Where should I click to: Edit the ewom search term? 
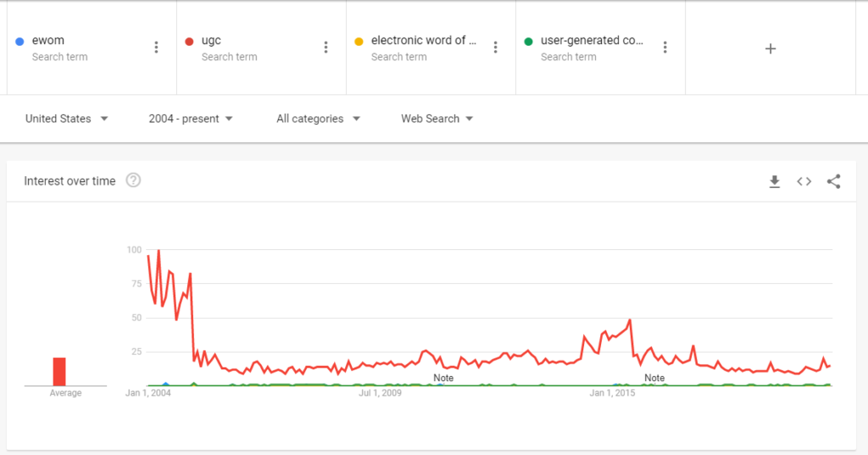coord(48,41)
